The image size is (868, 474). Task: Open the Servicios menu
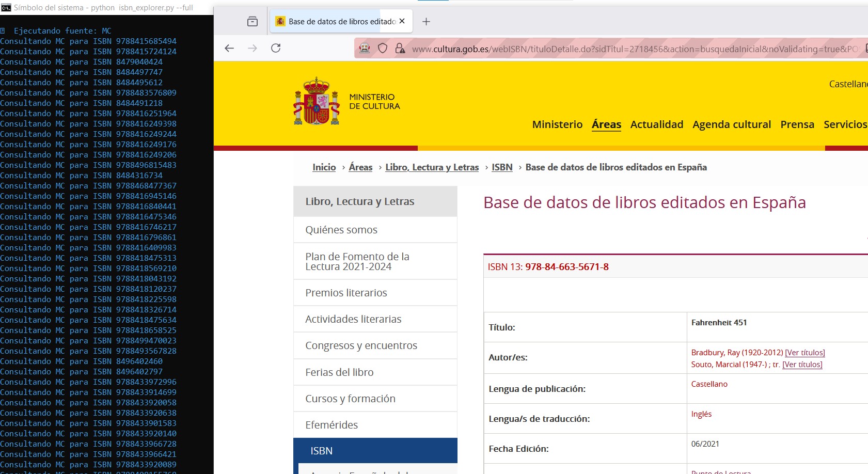pyautogui.click(x=845, y=124)
